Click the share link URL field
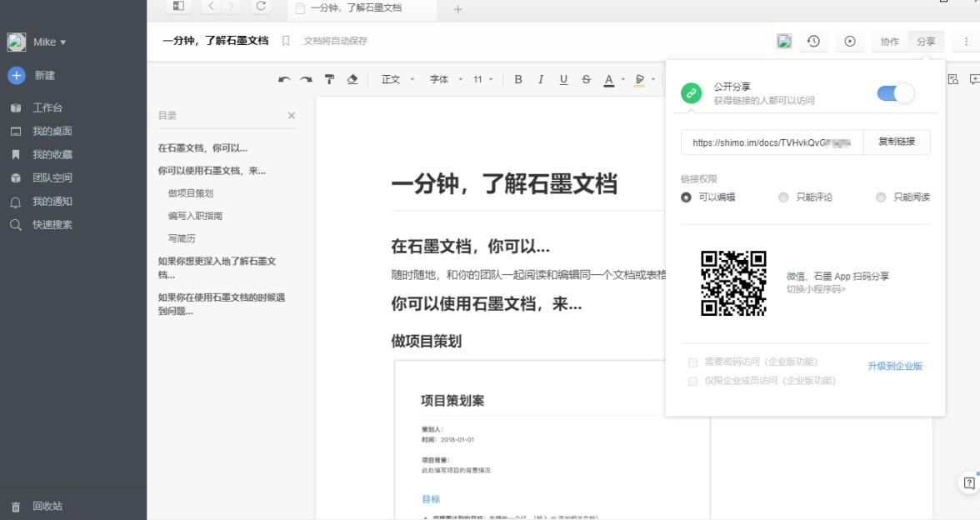 [x=772, y=142]
